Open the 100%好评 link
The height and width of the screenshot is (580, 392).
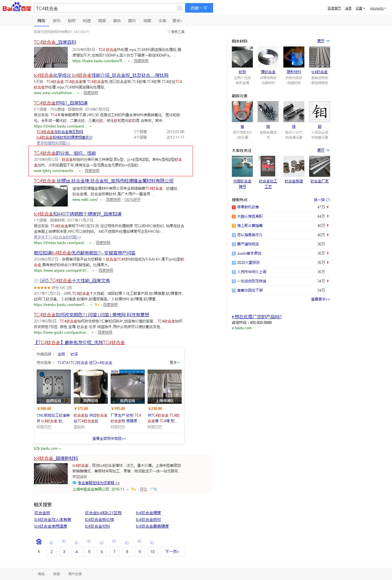[132, 199]
